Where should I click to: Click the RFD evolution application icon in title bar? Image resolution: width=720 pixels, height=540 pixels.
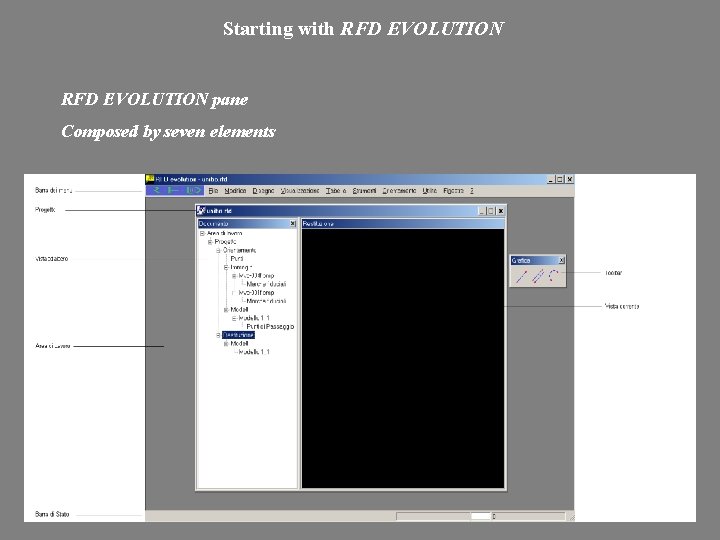coord(150,179)
